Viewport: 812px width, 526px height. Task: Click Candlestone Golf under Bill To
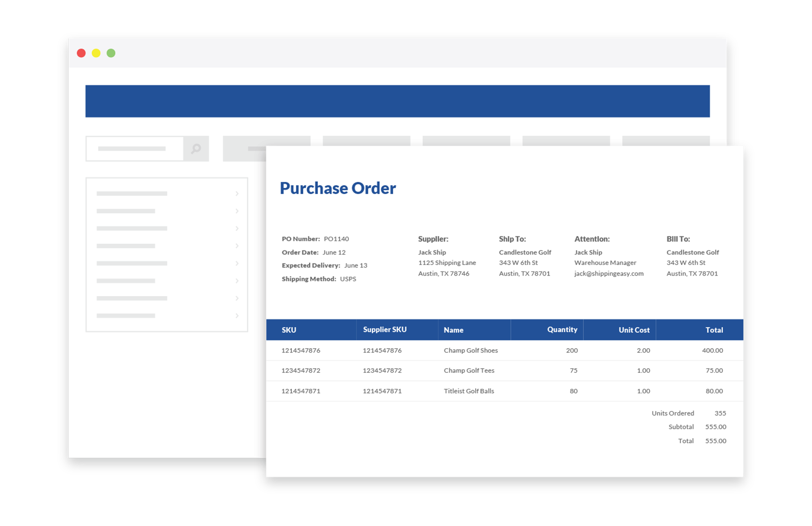(x=692, y=252)
